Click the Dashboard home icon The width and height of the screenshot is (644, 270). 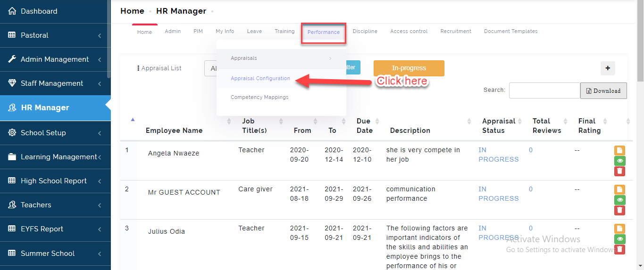coord(12,11)
